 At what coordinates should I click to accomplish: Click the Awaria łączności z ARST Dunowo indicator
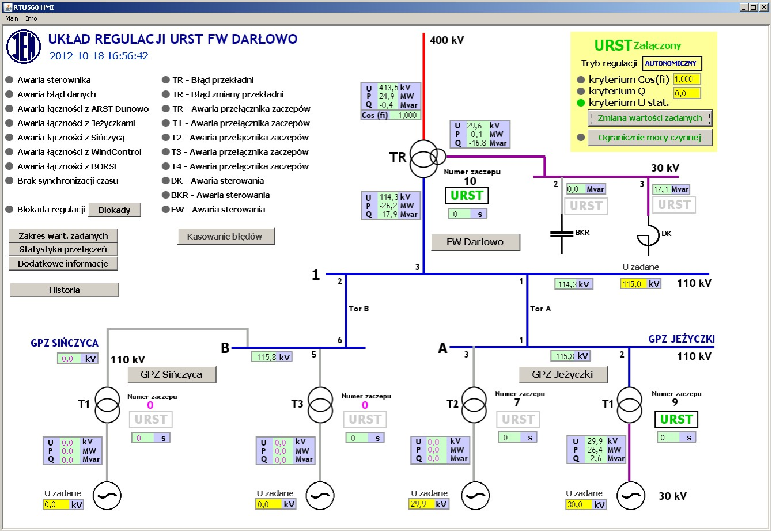pyautogui.click(x=9, y=109)
